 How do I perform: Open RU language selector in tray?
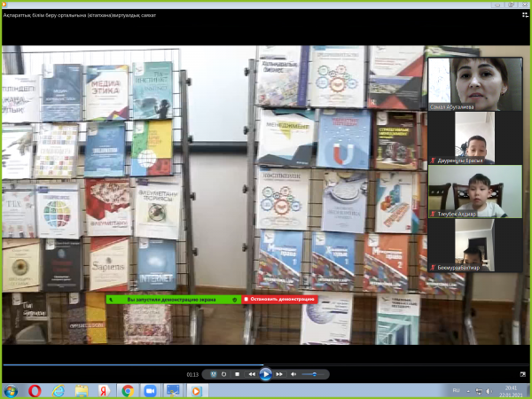pos(457,390)
